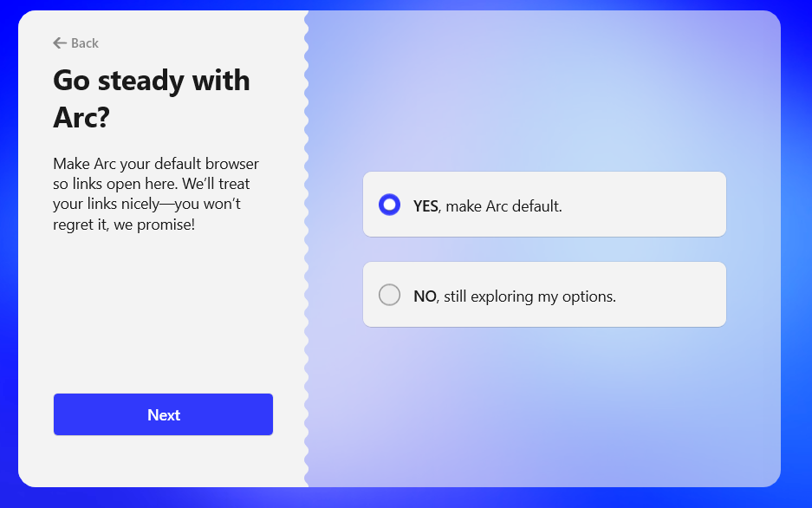Viewport: 812px width, 508px height.
Task: Click "make Arc default." option text
Action: pyautogui.click(x=503, y=206)
